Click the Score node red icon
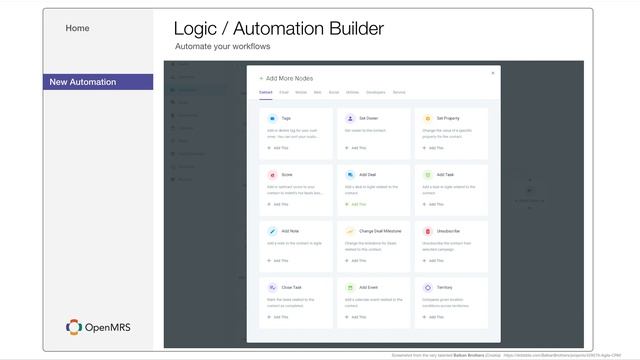The image size is (640, 360). point(272,175)
